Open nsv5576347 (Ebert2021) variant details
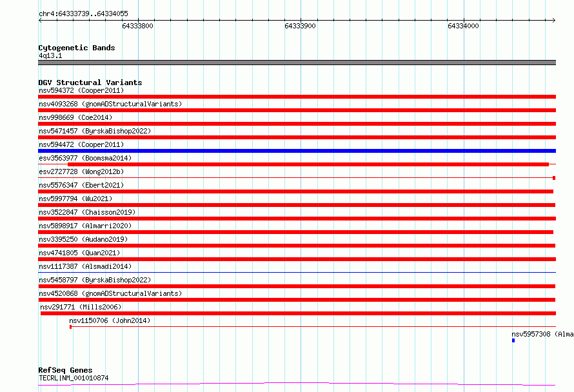This screenshot has height=392, width=574. (81, 185)
